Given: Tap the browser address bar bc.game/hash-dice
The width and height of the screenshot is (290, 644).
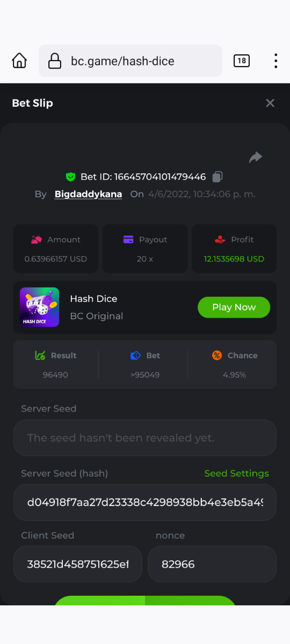Looking at the screenshot, I should 130,61.
